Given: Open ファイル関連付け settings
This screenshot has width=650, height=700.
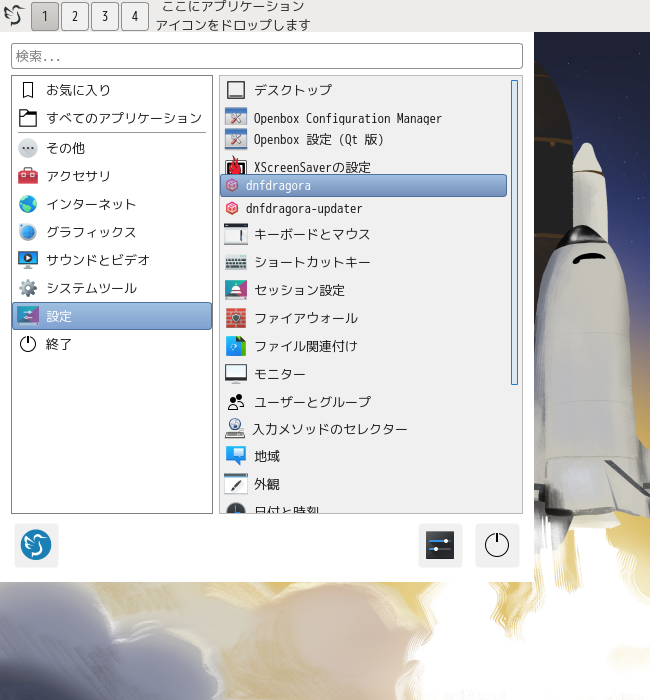Looking at the screenshot, I should (x=364, y=346).
